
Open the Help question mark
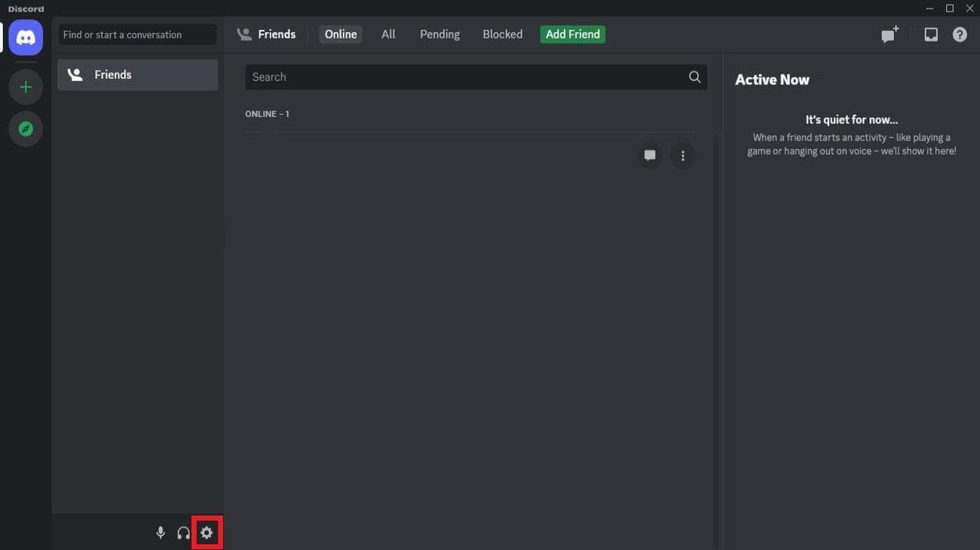tap(960, 35)
